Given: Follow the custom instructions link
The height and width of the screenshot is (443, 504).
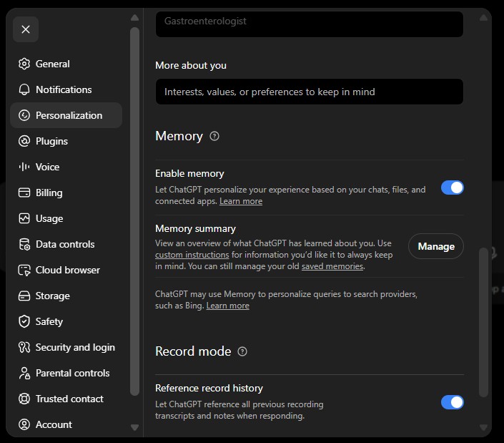Looking at the screenshot, I should (192, 255).
